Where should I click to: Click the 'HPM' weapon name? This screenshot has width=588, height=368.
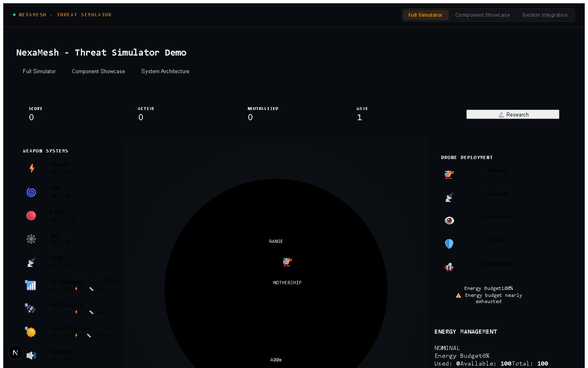(x=56, y=258)
